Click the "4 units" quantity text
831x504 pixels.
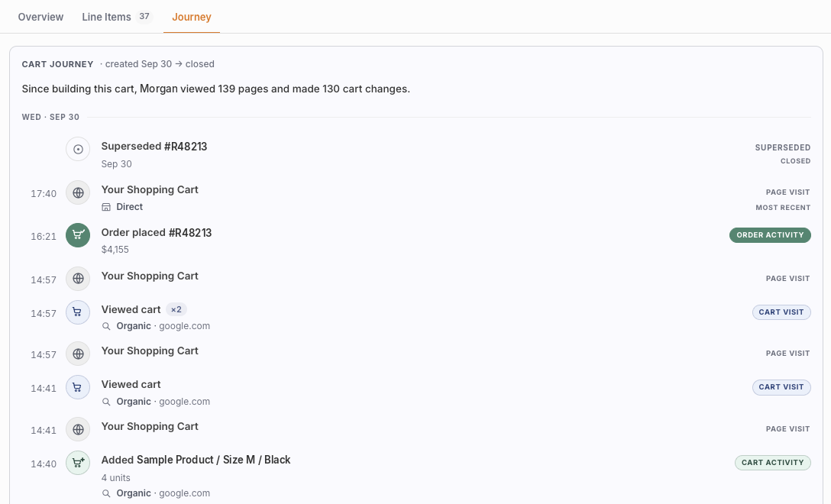click(x=115, y=478)
